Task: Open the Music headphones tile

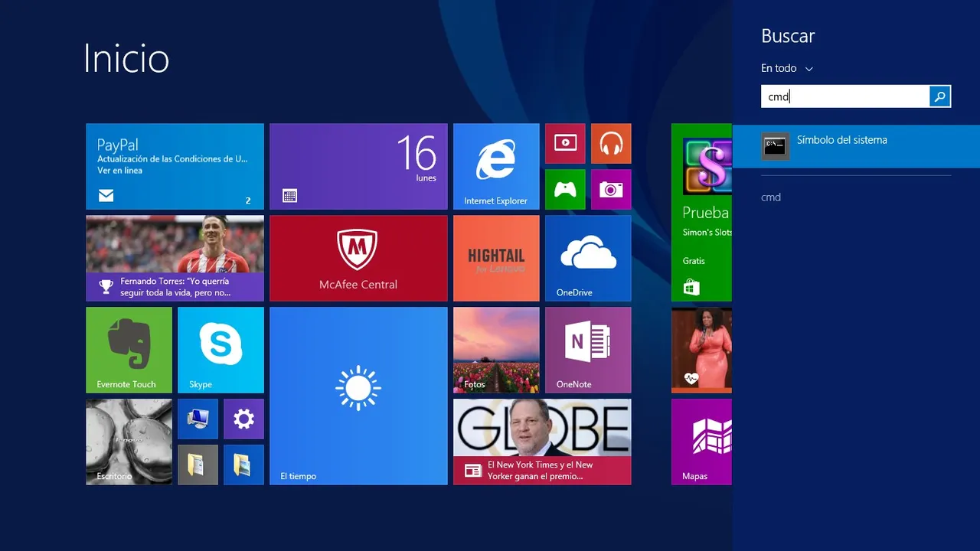Action: (611, 143)
